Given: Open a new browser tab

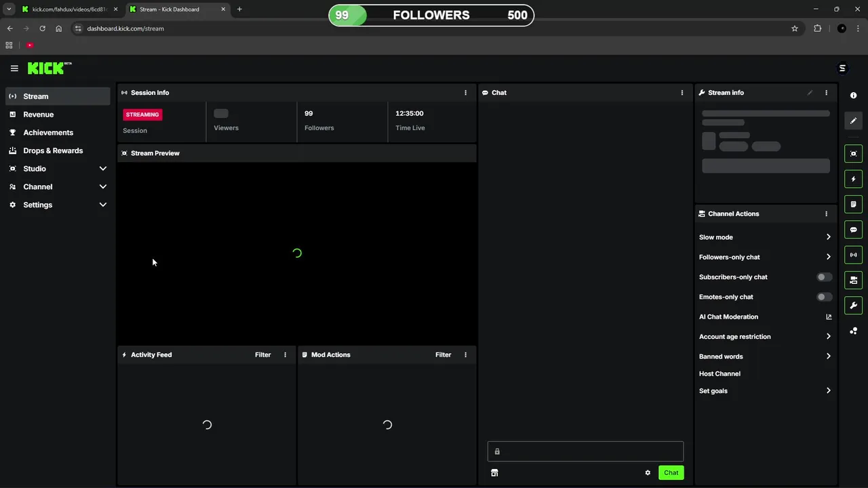Looking at the screenshot, I should [239, 9].
